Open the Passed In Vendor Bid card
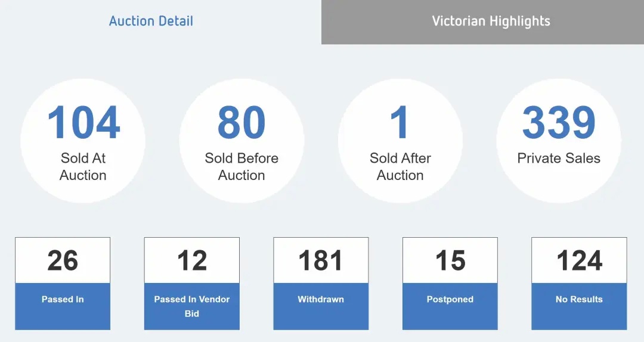 [192, 283]
